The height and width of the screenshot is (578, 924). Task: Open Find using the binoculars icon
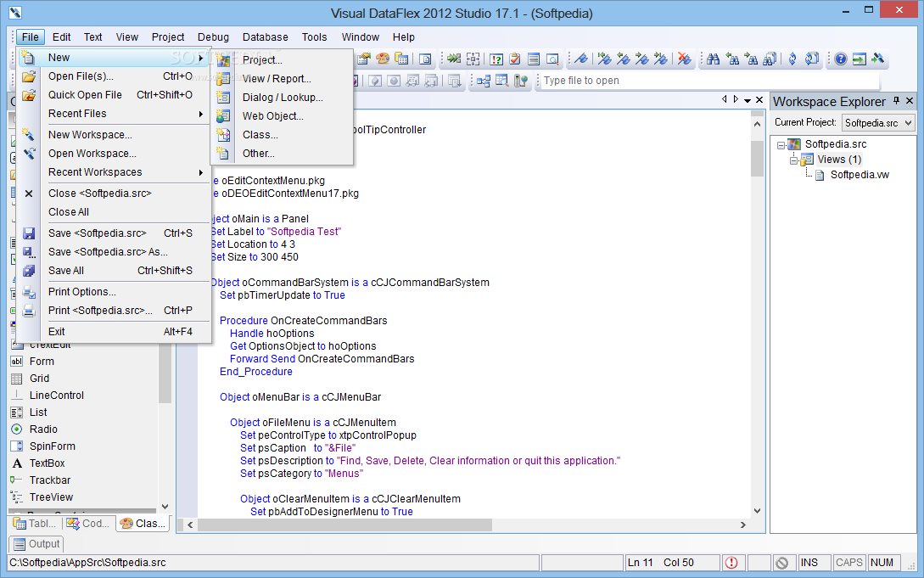[x=713, y=59]
